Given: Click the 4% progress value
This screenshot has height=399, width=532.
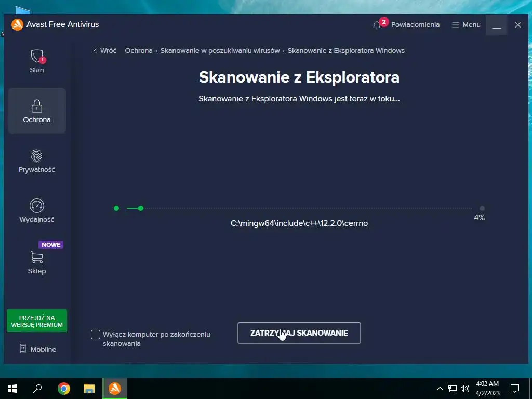Looking at the screenshot, I should (479, 218).
